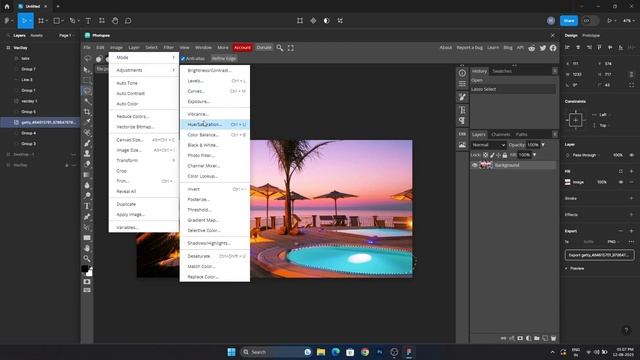Select the Zoom tool in Photopea toolbar

pos(87,258)
